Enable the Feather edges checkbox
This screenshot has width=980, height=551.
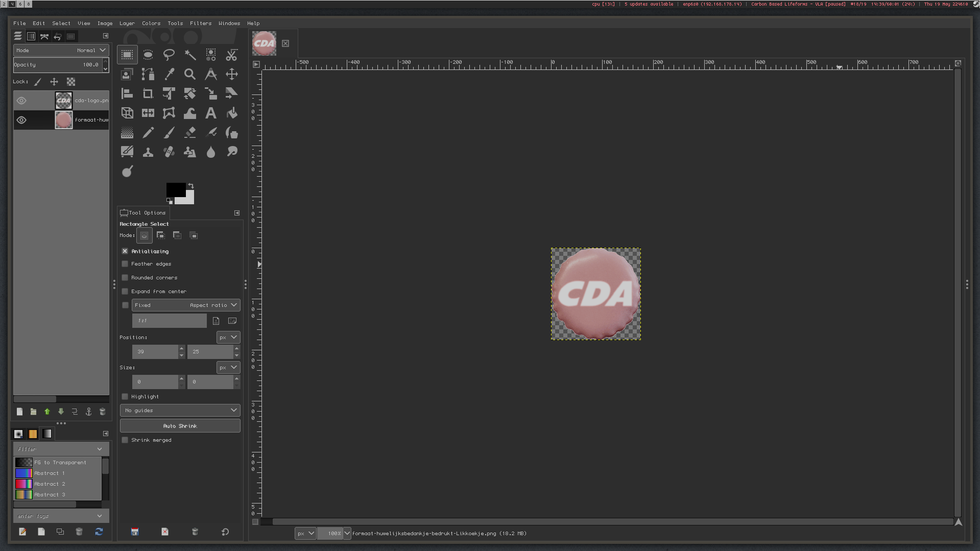[125, 264]
